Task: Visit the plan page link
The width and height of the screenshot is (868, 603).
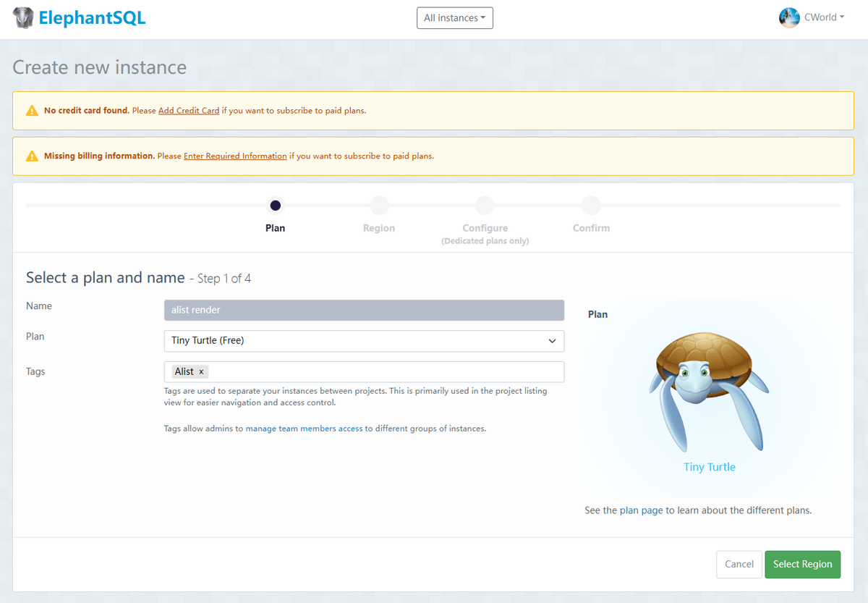Action: (641, 510)
